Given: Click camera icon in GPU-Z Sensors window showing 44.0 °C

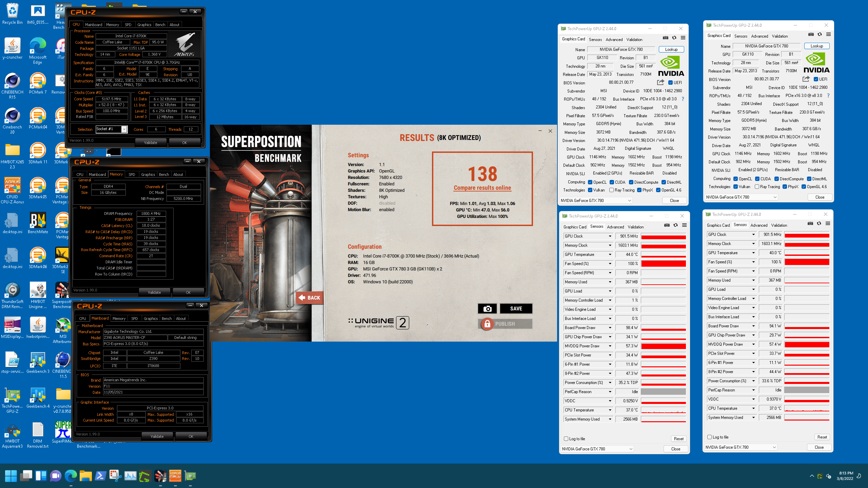Looking at the screenshot, I should click(667, 225).
